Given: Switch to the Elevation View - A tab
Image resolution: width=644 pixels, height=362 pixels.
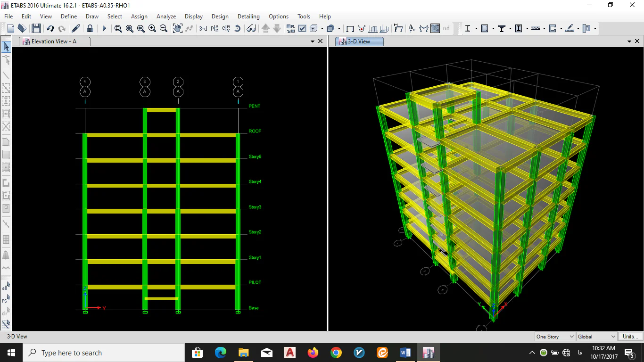Looking at the screenshot, I should 54,41.
